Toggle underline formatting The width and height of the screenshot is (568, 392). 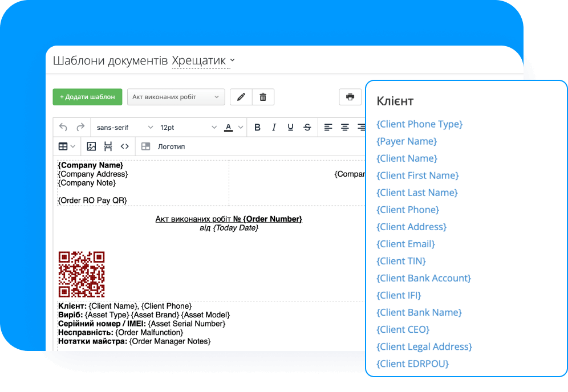(290, 127)
